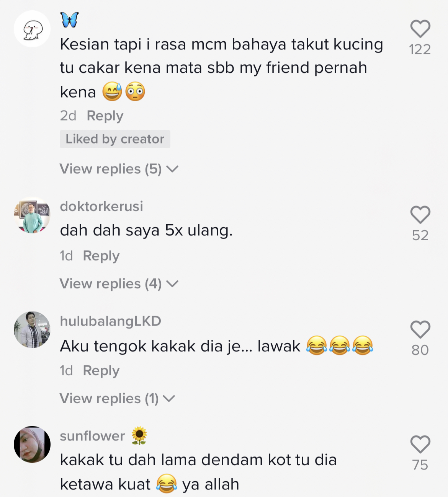
Task: Tap the hulubalangLKD username
Action: click(110, 321)
